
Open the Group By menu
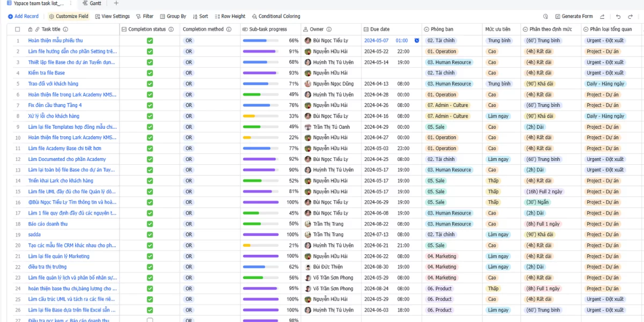coord(173,17)
